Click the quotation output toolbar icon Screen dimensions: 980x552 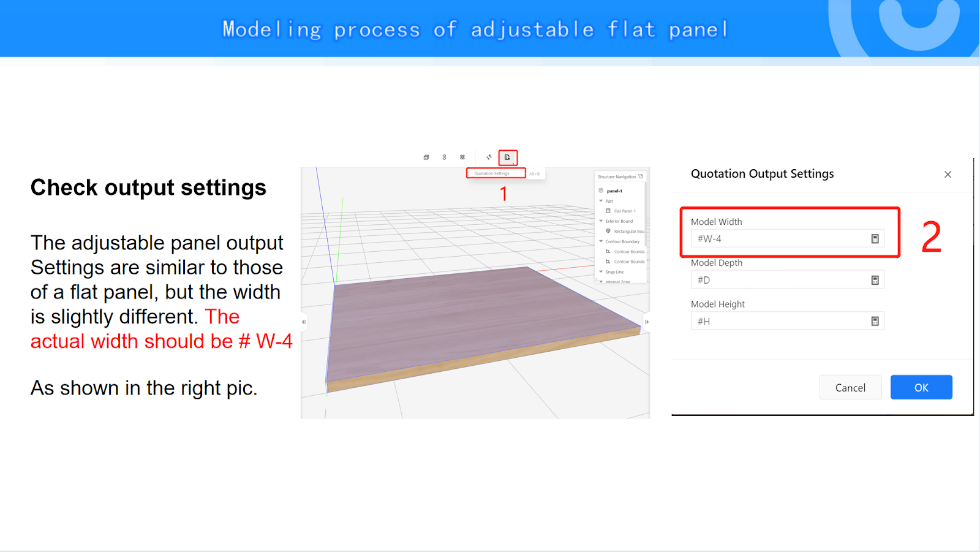(x=507, y=157)
